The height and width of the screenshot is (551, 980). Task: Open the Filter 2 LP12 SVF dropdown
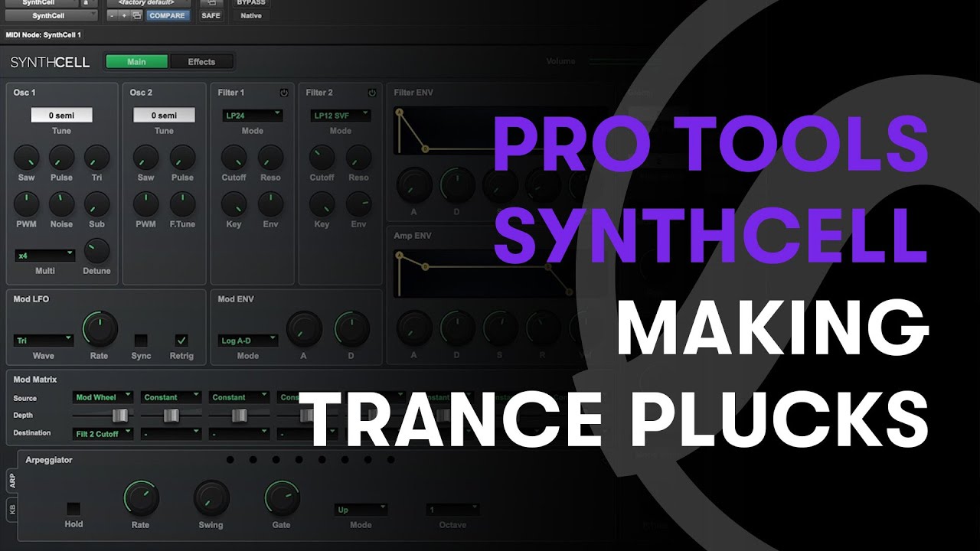(x=341, y=116)
